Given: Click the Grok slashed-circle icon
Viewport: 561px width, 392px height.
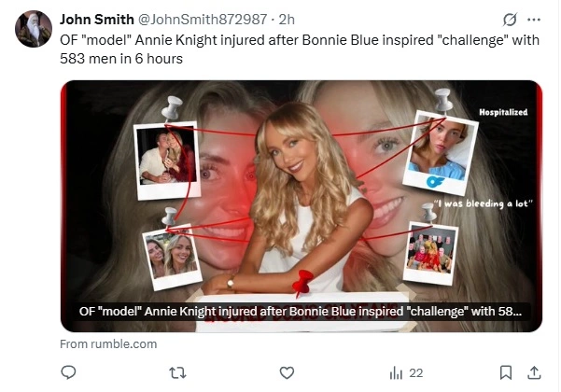Looking at the screenshot, I should (510, 20).
